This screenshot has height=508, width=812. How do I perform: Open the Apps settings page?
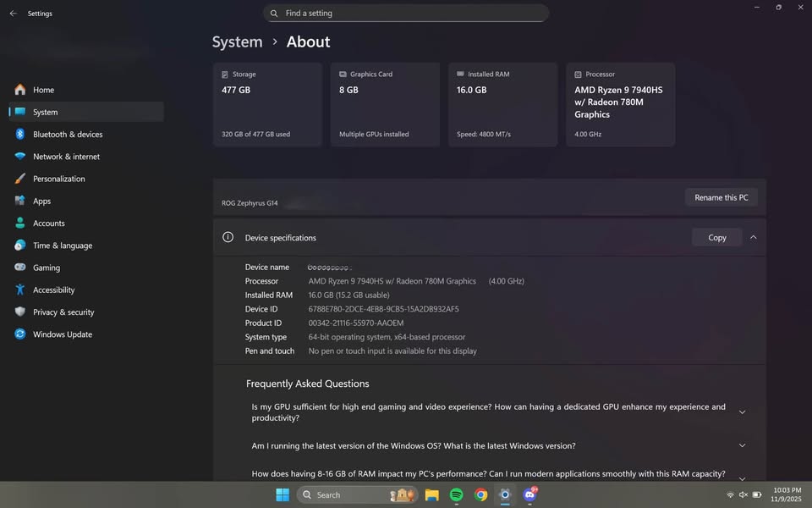[x=42, y=202]
